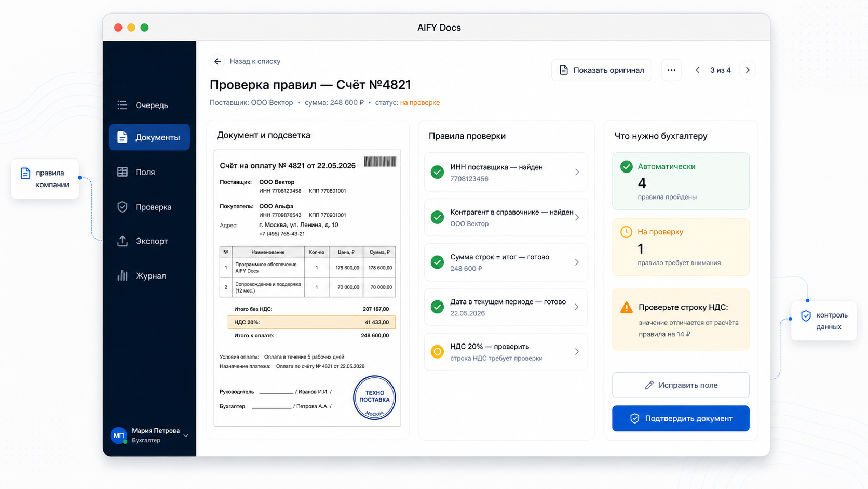Click orange pending circle of НДС 20% rule
Screen dimensions: 868x489
(438, 352)
